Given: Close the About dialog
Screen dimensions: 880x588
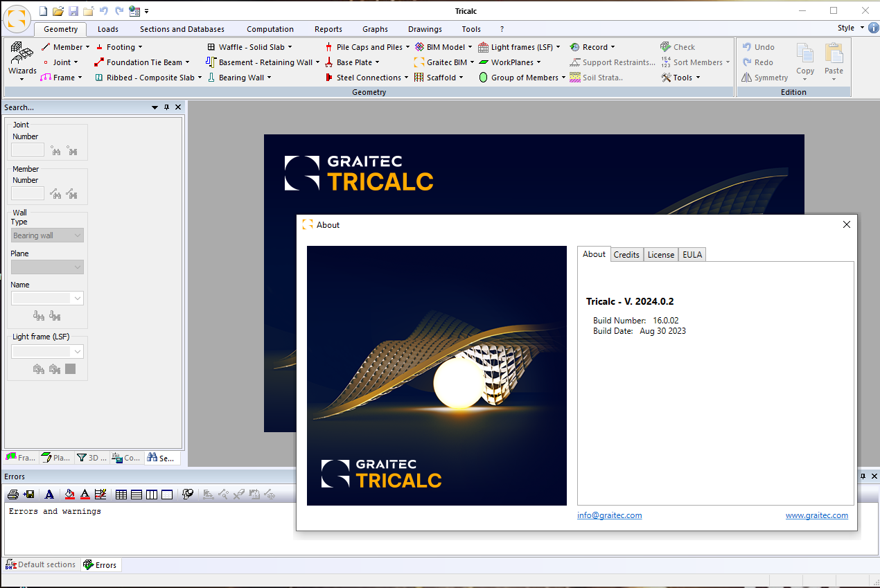Looking at the screenshot, I should point(846,224).
